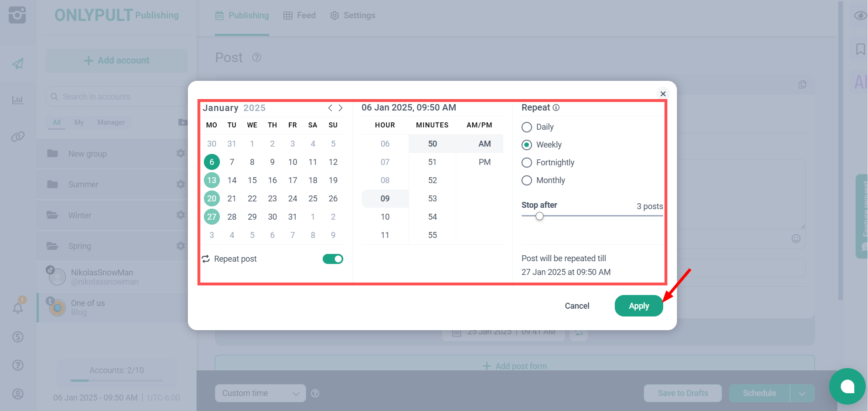The height and width of the screenshot is (411, 868).
Task: Expand the Schedule button dropdown arrow
Action: click(802, 393)
